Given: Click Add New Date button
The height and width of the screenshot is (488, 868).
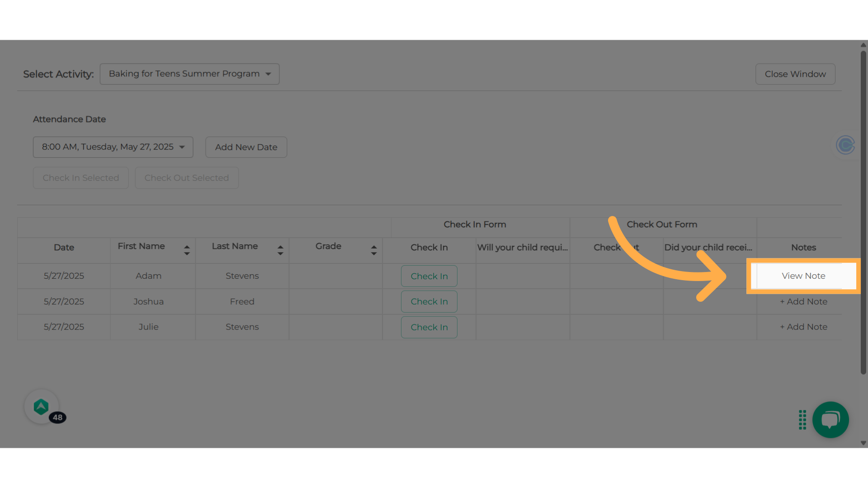Looking at the screenshot, I should 246,147.
